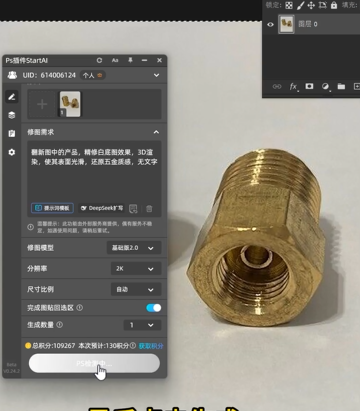
Task: Create new group folder icon
Action: point(341,86)
